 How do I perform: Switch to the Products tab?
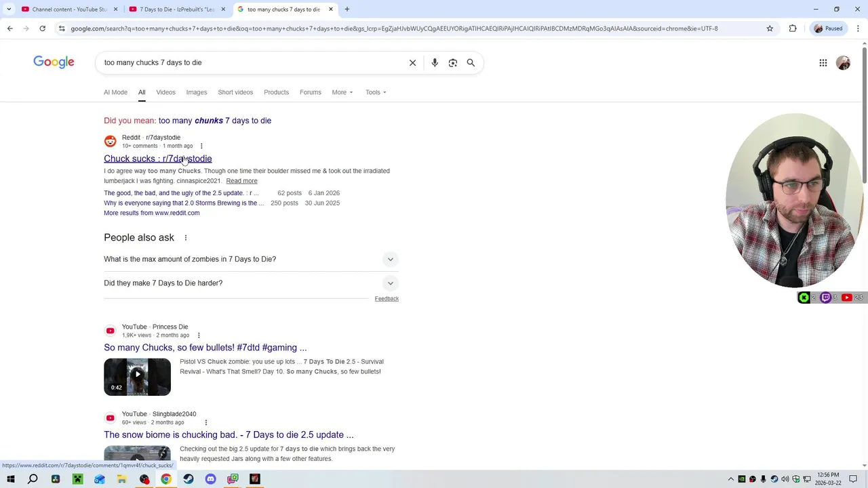pyautogui.click(x=276, y=92)
